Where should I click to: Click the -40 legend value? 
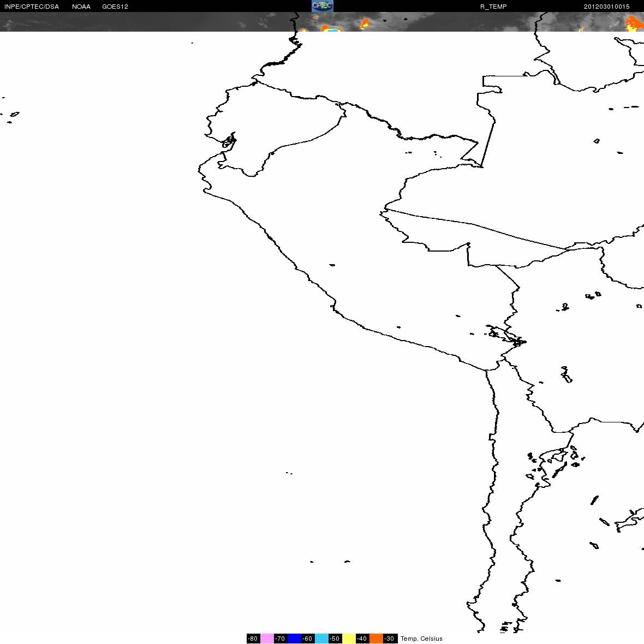coord(363,638)
